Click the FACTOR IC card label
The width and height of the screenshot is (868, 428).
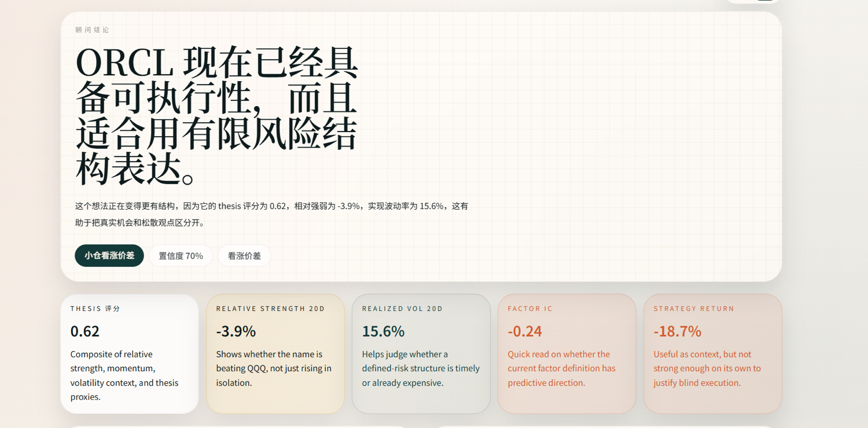tap(530, 309)
